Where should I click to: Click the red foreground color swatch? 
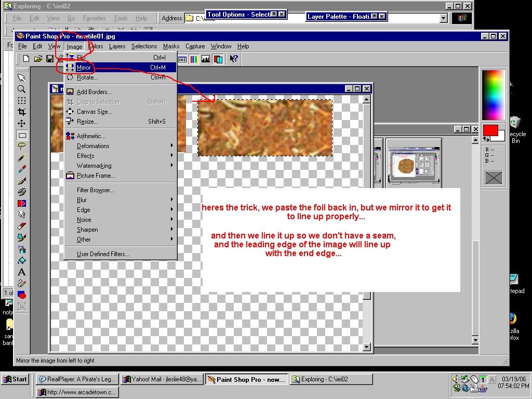click(x=490, y=130)
